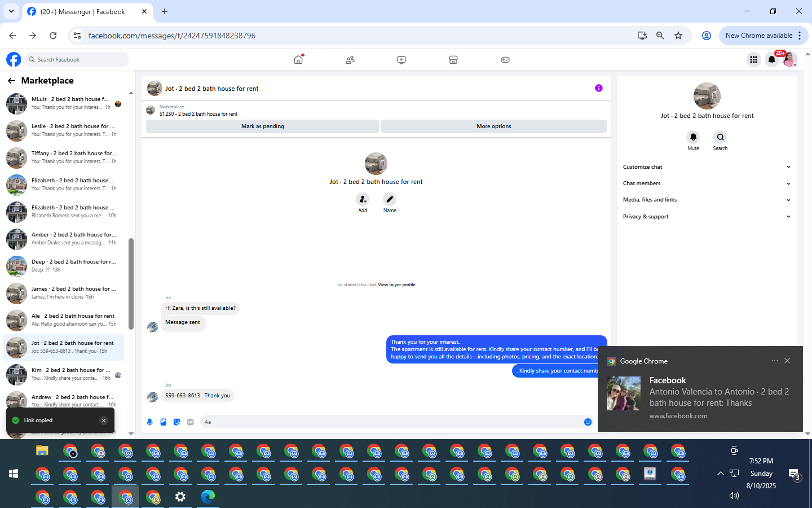The width and height of the screenshot is (812, 508).
Task: Go back using the Marketplace back arrow
Action: [11, 81]
